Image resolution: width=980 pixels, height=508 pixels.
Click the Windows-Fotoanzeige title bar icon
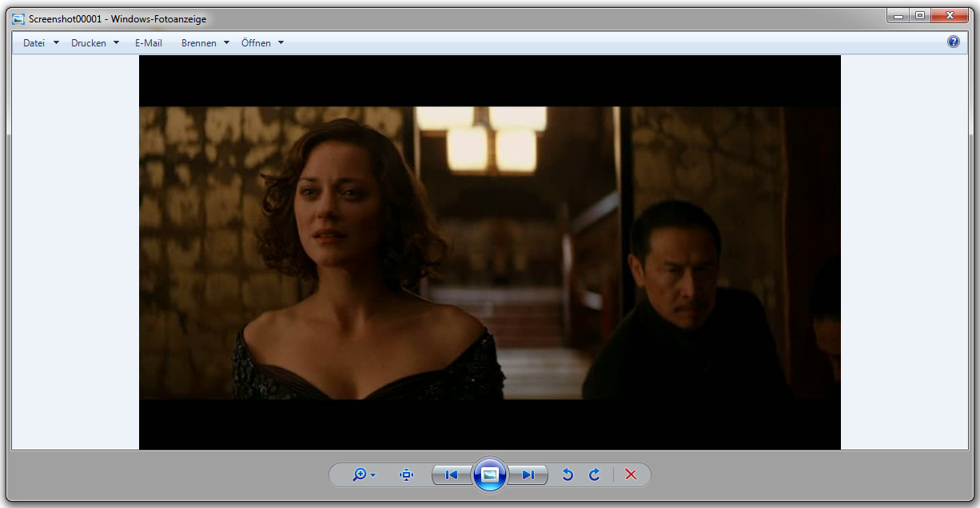point(18,19)
